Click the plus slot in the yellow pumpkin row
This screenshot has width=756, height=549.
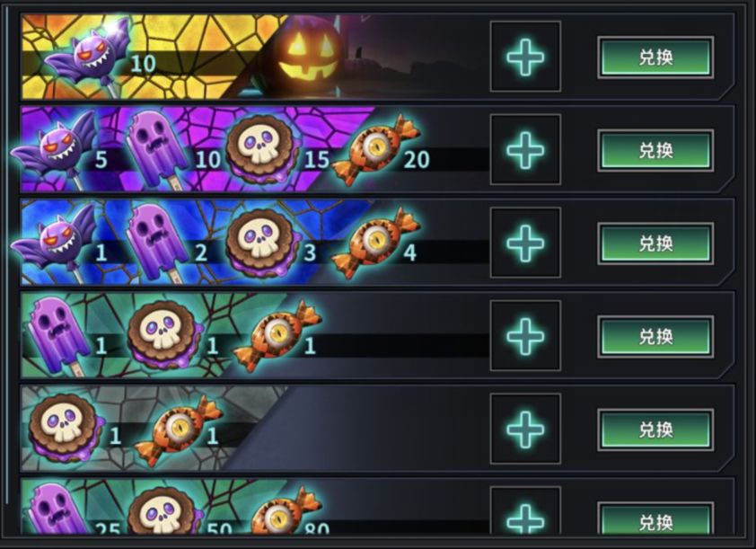coord(525,57)
